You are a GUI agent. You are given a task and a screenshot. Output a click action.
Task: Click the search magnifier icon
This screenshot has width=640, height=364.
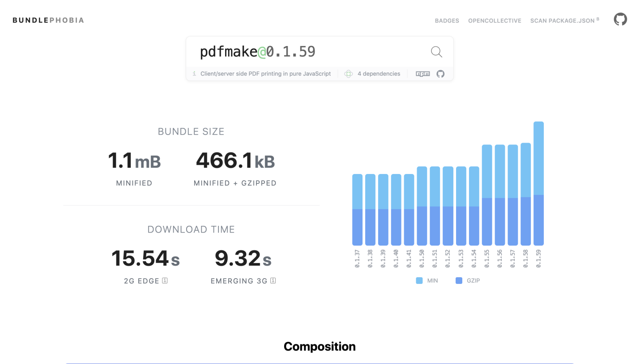(x=436, y=52)
